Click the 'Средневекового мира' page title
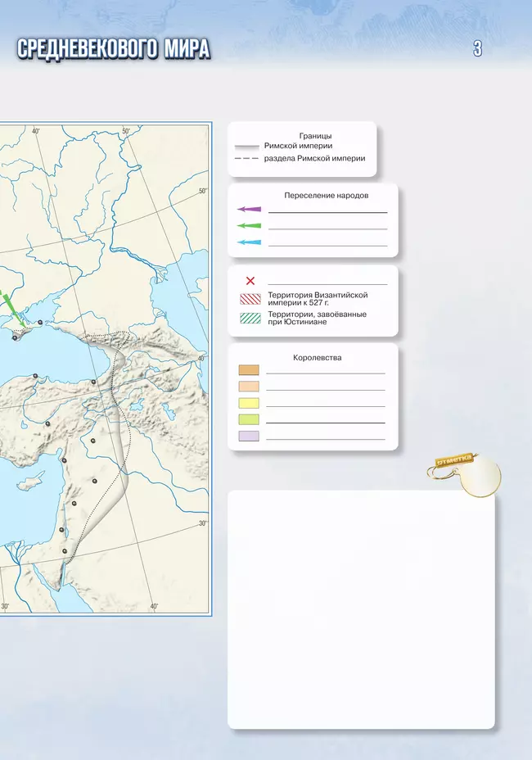The width and height of the screenshot is (532, 760). [x=113, y=49]
